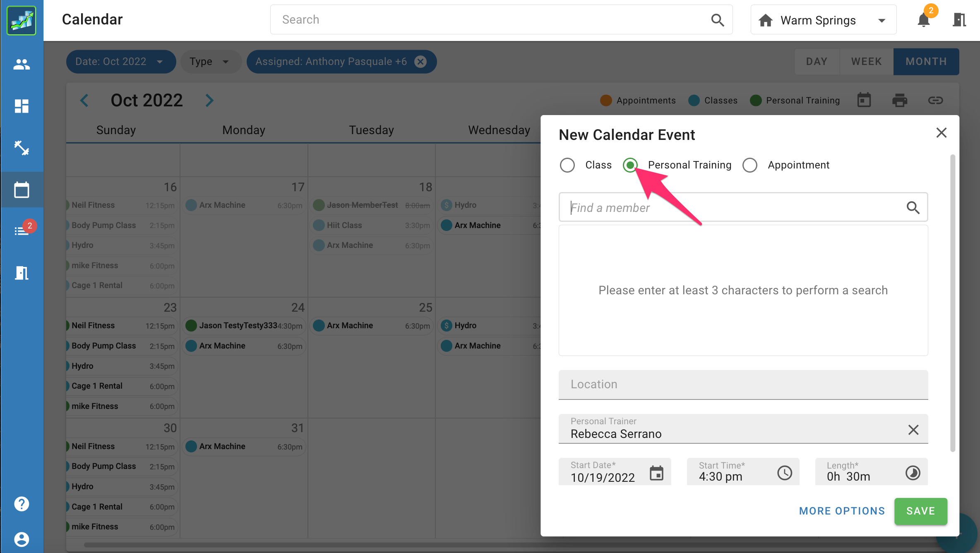Switch to the DAY calendar view

(x=817, y=61)
